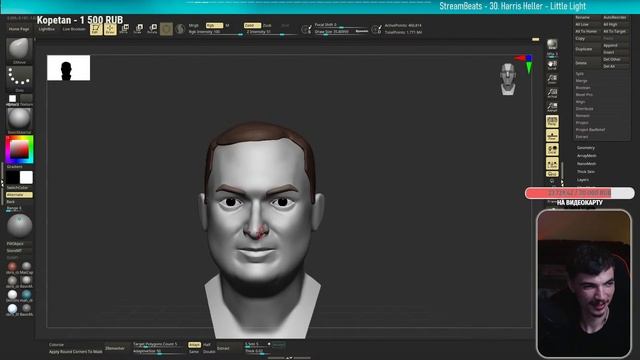
Task: Select the black secondary color swatch
Action: click(x=13, y=178)
